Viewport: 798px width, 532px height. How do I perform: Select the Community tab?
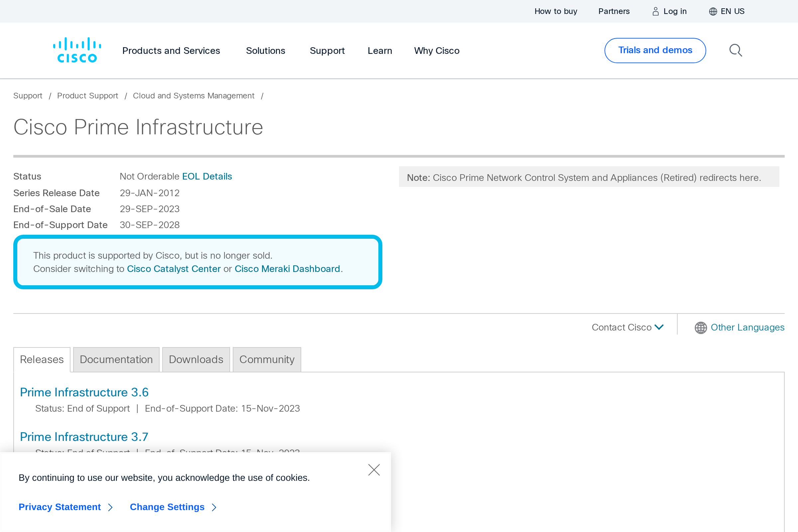267,359
